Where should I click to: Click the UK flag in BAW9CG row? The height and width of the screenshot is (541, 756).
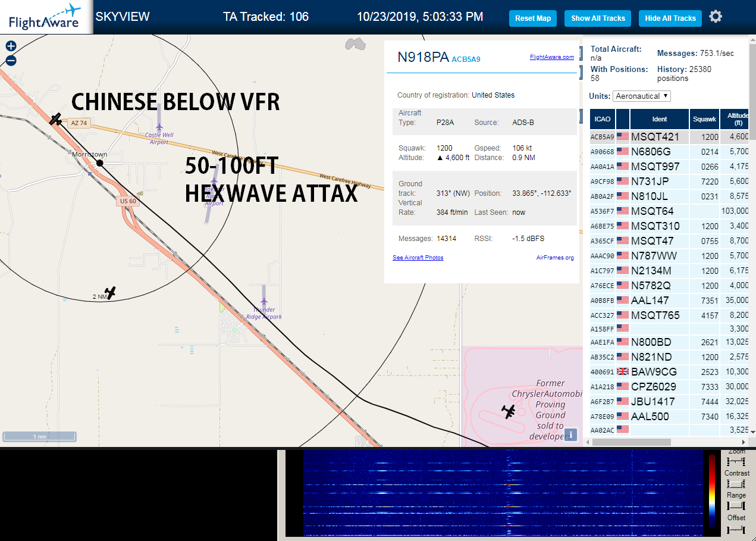coord(623,371)
